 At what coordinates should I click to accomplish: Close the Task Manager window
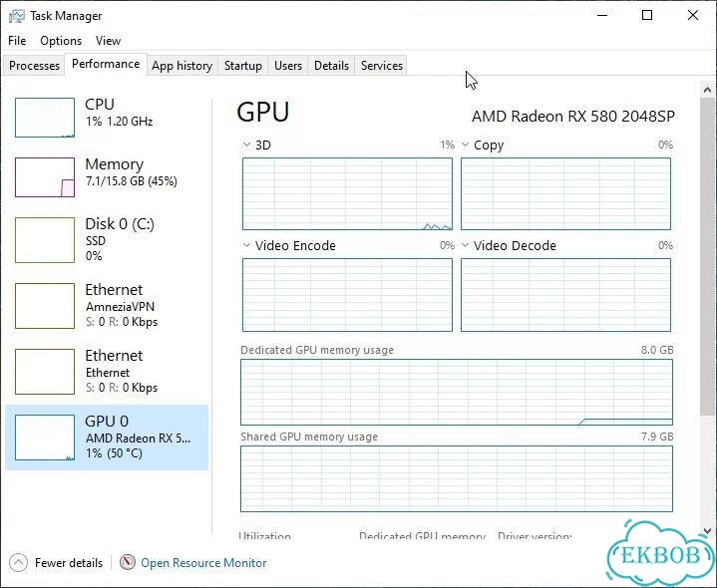pos(693,16)
